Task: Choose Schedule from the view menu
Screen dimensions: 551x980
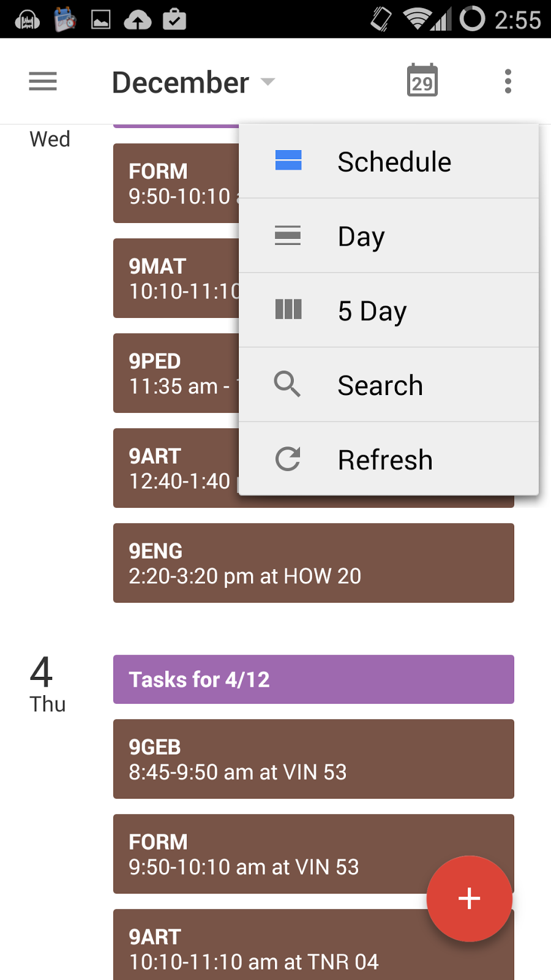Action: [389, 162]
